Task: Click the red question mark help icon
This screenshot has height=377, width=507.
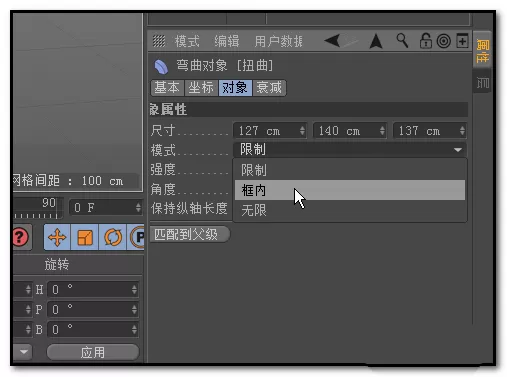Action: point(22,237)
